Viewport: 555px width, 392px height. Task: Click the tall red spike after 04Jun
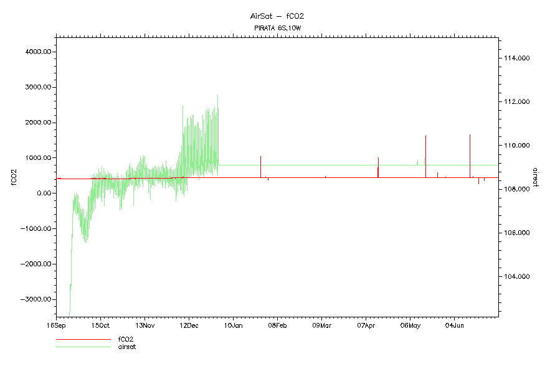click(470, 156)
